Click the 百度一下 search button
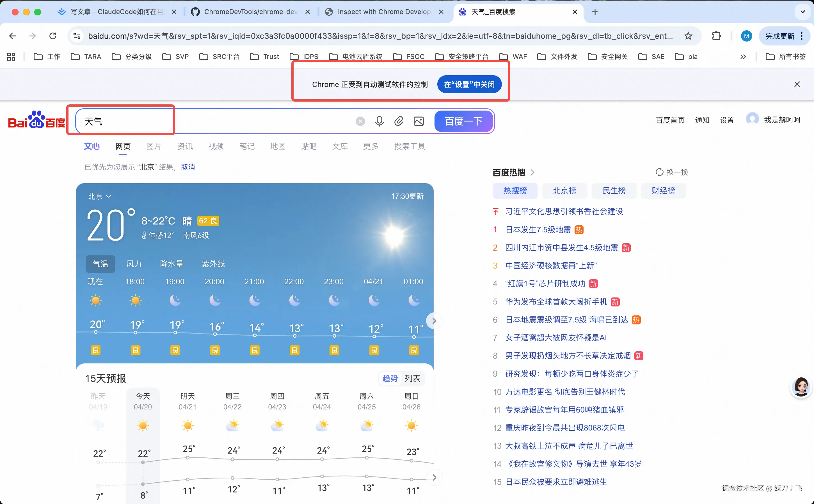Viewport: 814px width, 504px height. coord(463,121)
